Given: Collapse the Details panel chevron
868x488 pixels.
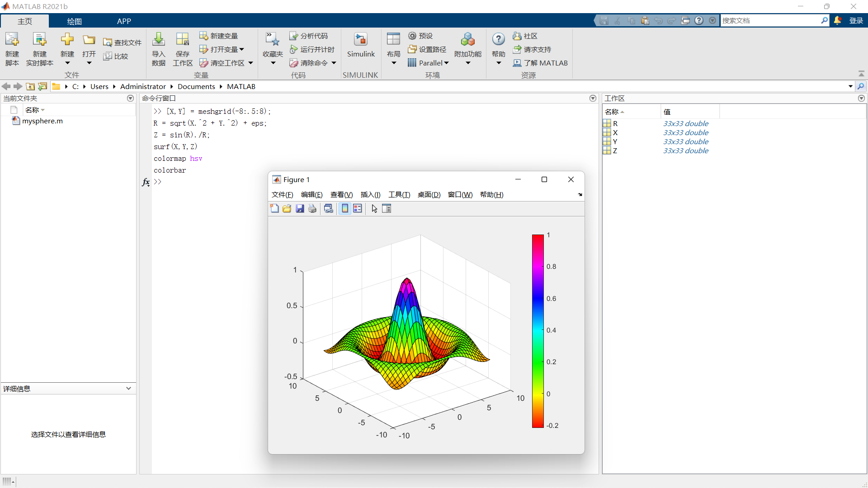Looking at the screenshot, I should [x=128, y=389].
